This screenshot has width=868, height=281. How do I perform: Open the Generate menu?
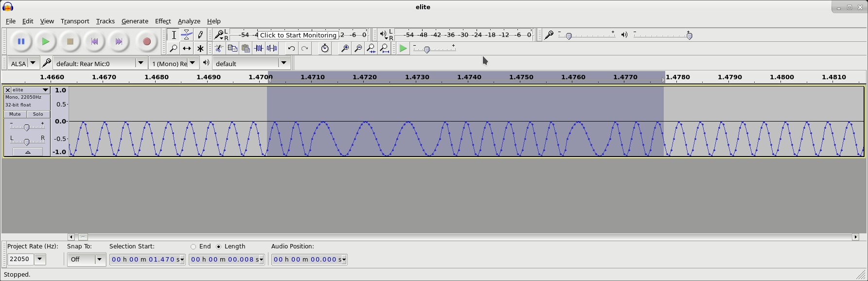pos(135,21)
